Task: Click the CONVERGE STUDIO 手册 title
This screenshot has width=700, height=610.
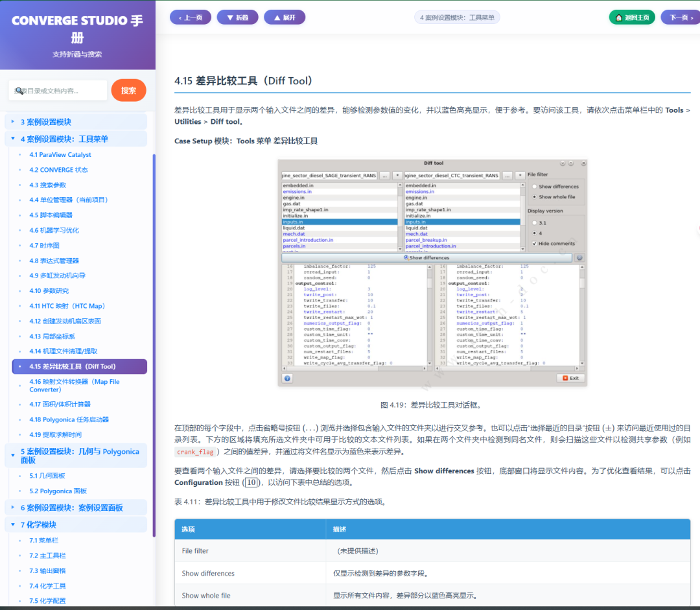Action: [x=77, y=29]
